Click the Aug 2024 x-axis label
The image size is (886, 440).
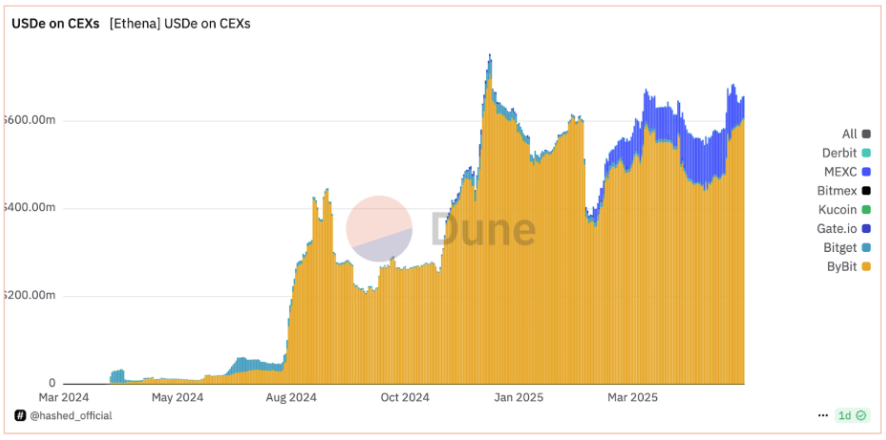click(291, 397)
